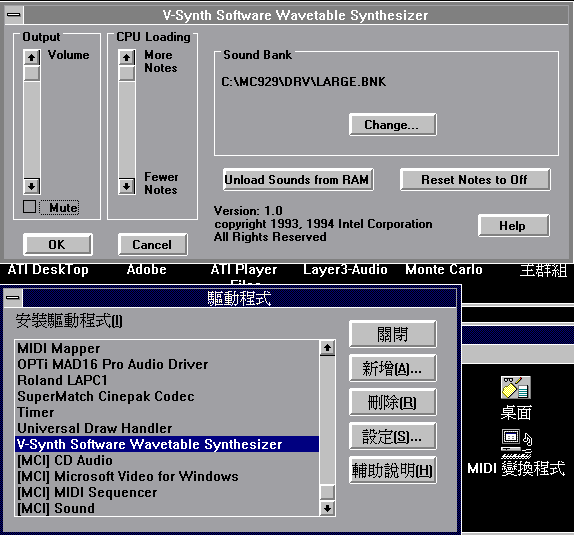574x535 pixels.
Task: Click 刪除(R) to remove driver
Action: [x=392, y=402]
